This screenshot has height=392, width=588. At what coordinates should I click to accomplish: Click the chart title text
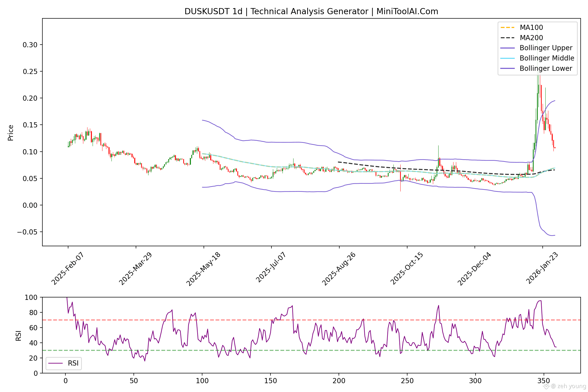click(x=311, y=12)
